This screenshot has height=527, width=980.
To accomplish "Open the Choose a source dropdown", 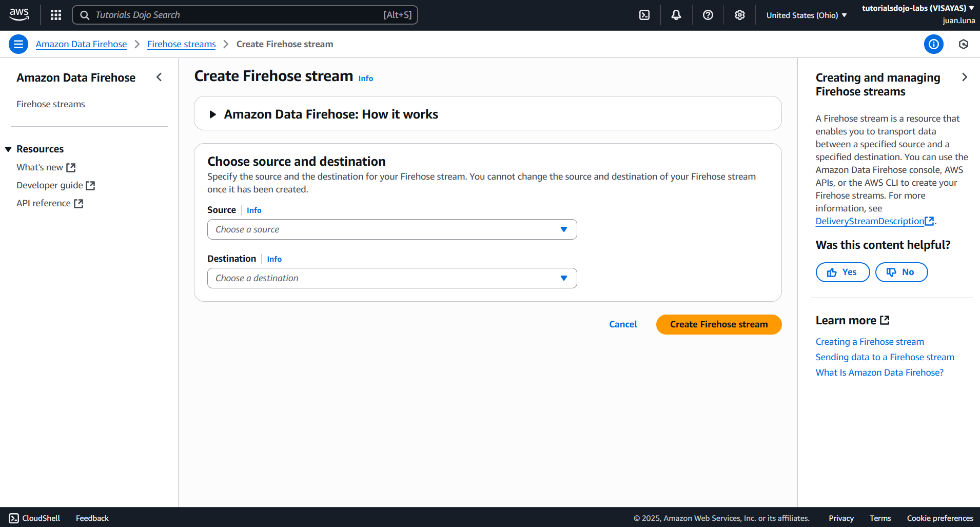I will pyautogui.click(x=392, y=229).
